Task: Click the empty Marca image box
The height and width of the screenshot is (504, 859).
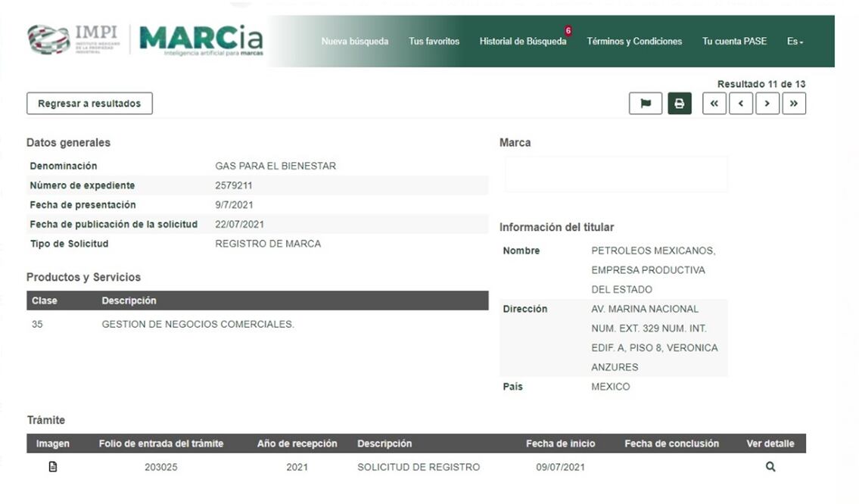Action: pyautogui.click(x=615, y=174)
